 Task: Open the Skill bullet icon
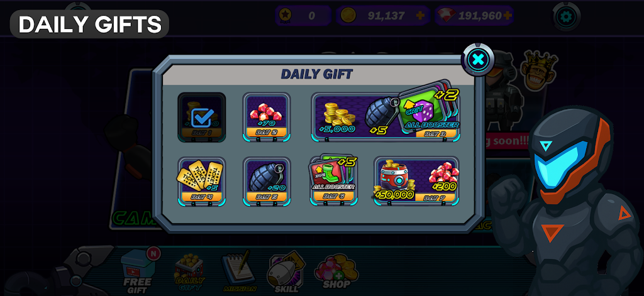pos(286,272)
